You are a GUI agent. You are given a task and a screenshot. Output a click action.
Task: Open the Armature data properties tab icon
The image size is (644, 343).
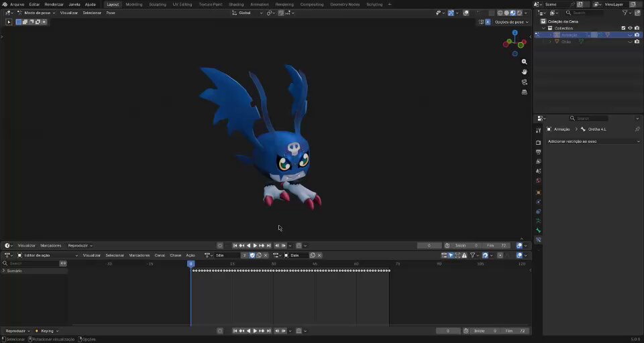(x=539, y=220)
